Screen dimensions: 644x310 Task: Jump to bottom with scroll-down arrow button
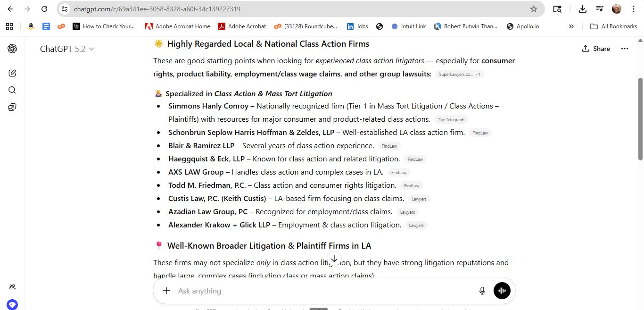coord(334,259)
